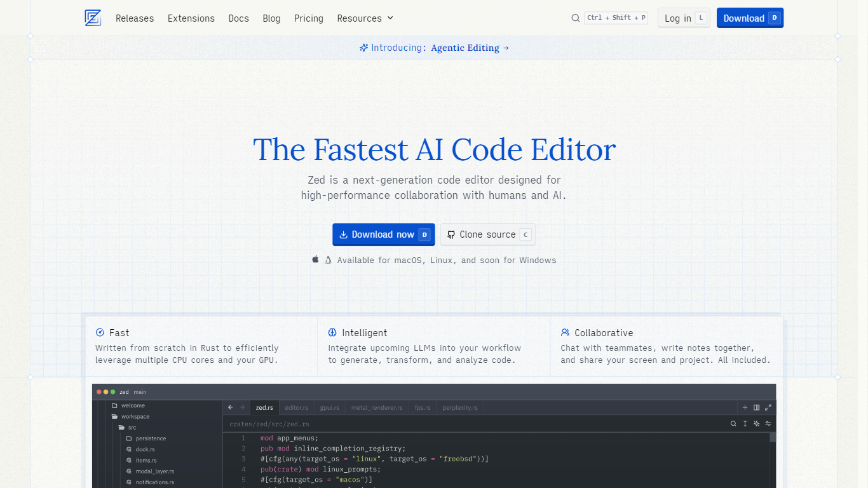
Task: Open search via the magnifier icon in header
Action: [x=575, y=18]
